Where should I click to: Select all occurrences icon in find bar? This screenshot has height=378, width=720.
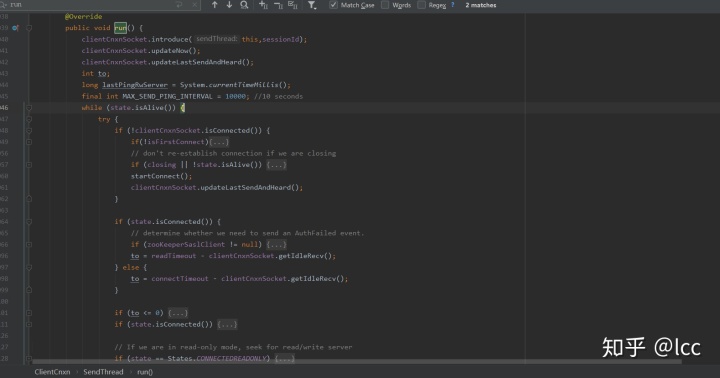292,5
